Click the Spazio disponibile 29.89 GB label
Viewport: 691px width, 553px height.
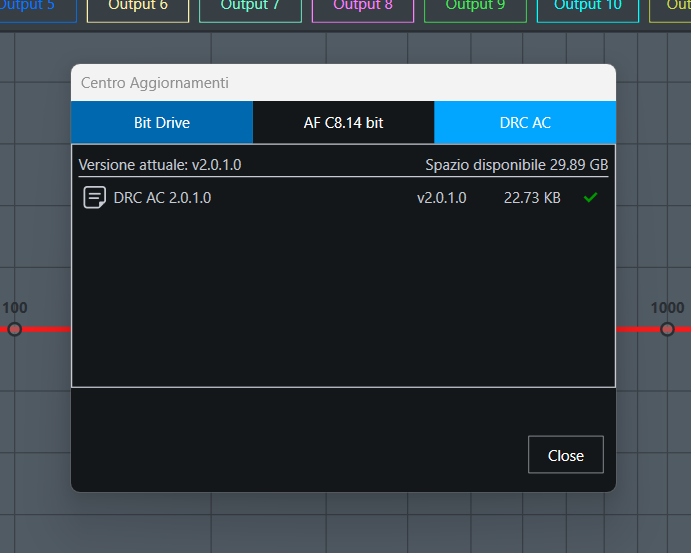516,165
